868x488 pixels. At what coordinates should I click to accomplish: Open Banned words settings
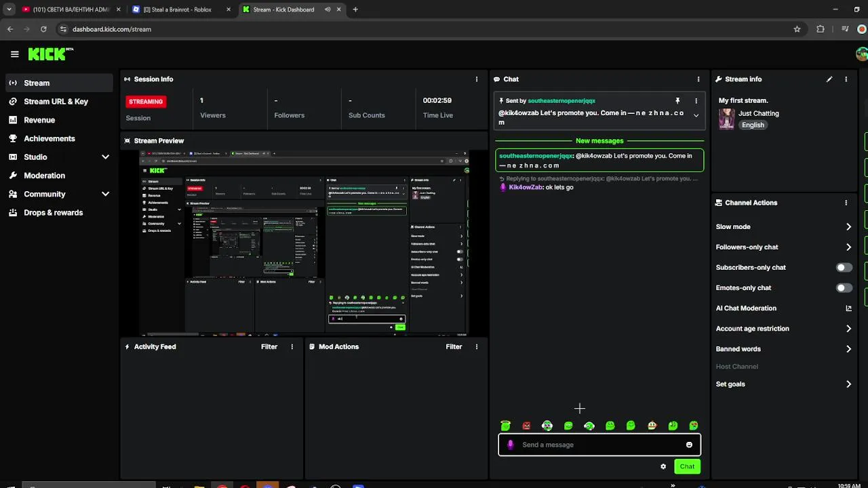[783, 349]
